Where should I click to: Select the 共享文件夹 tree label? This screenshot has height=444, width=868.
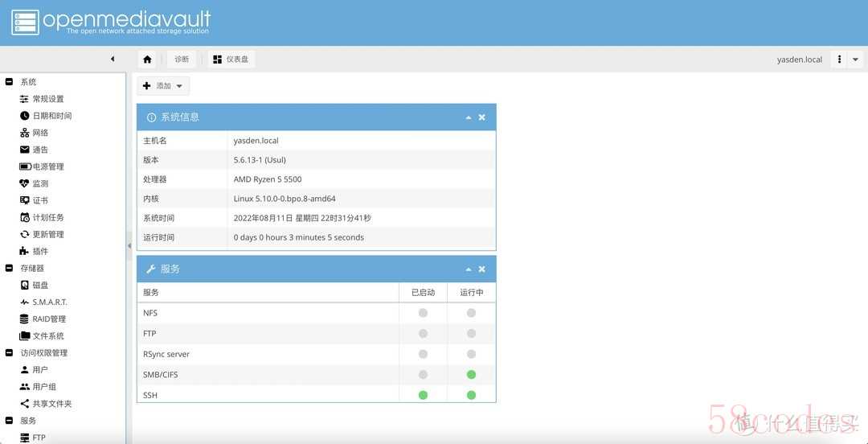pyautogui.click(x=52, y=404)
